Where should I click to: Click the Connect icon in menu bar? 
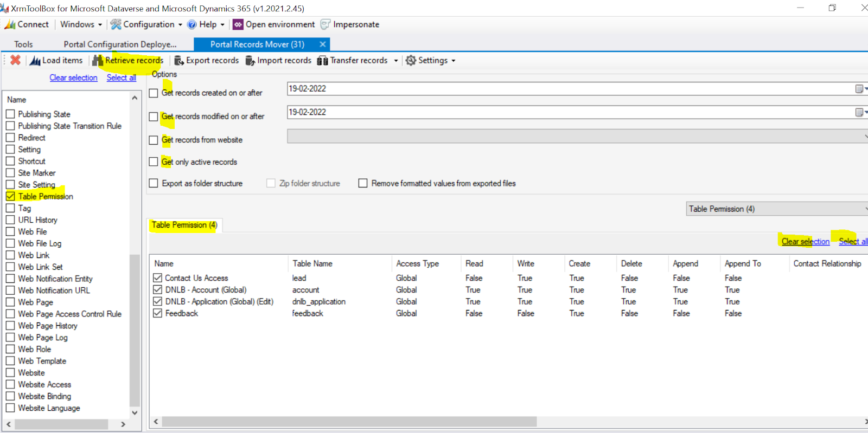click(x=9, y=24)
